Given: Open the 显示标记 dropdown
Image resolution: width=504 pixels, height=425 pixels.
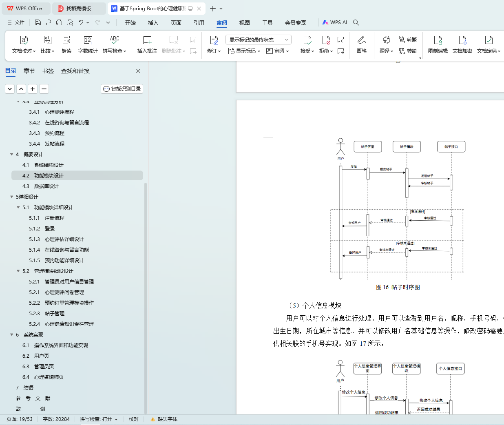Looking at the screenshot, I should tap(244, 51).
